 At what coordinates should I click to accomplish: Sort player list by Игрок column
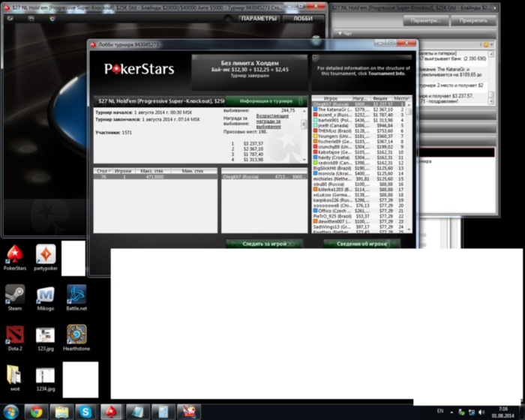point(331,98)
